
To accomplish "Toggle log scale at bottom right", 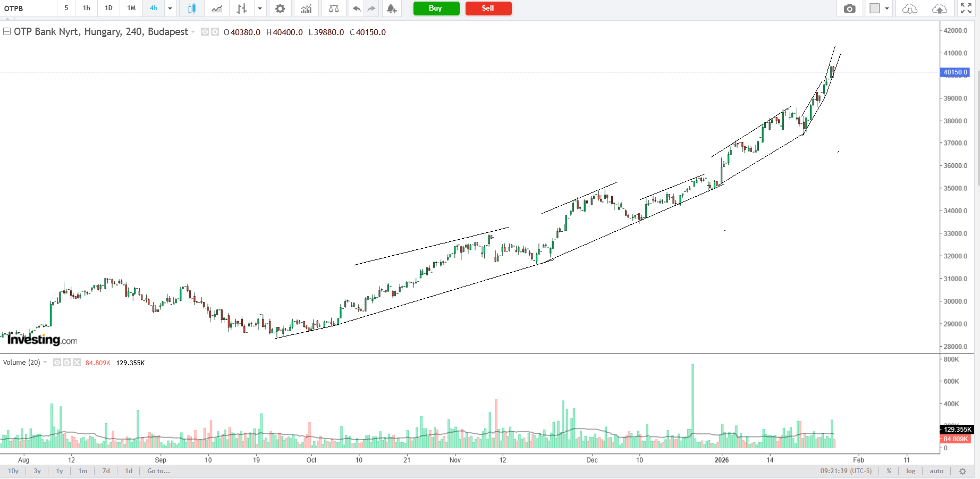I will (x=910, y=471).
